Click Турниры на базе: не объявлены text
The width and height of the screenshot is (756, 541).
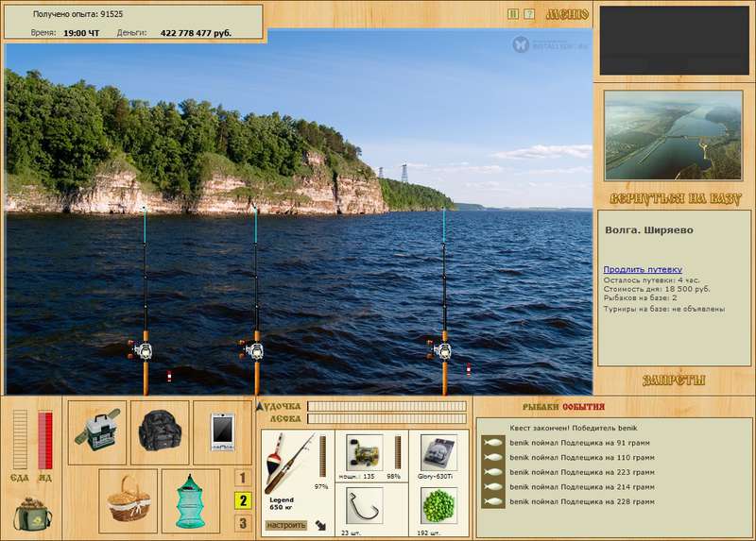point(664,309)
